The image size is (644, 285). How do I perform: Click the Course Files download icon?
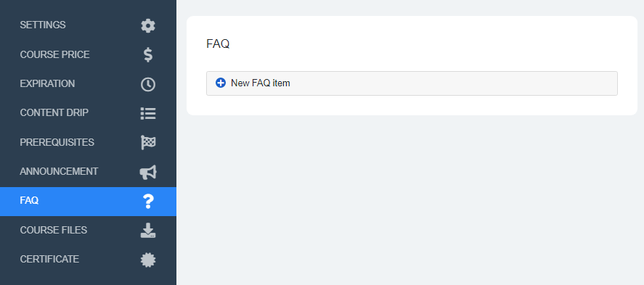148,231
